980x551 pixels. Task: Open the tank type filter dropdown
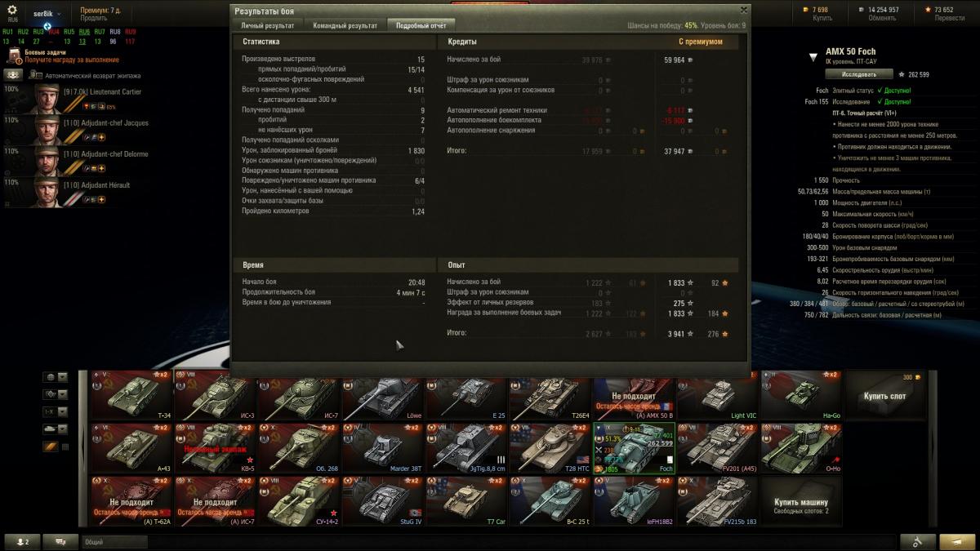coord(55,429)
